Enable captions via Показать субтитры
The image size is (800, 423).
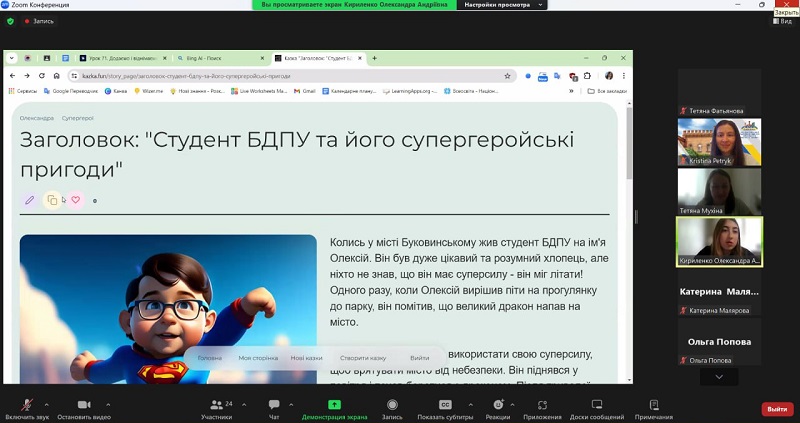445,409
